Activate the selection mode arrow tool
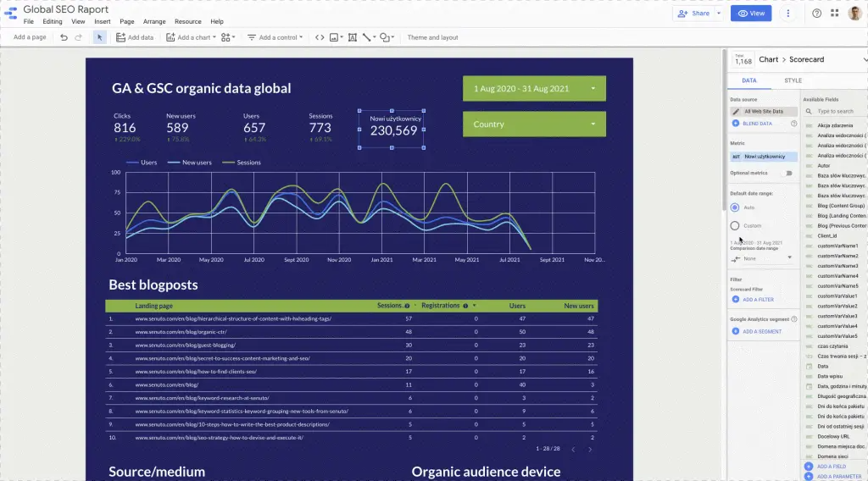The width and height of the screenshot is (868, 481). point(100,37)
